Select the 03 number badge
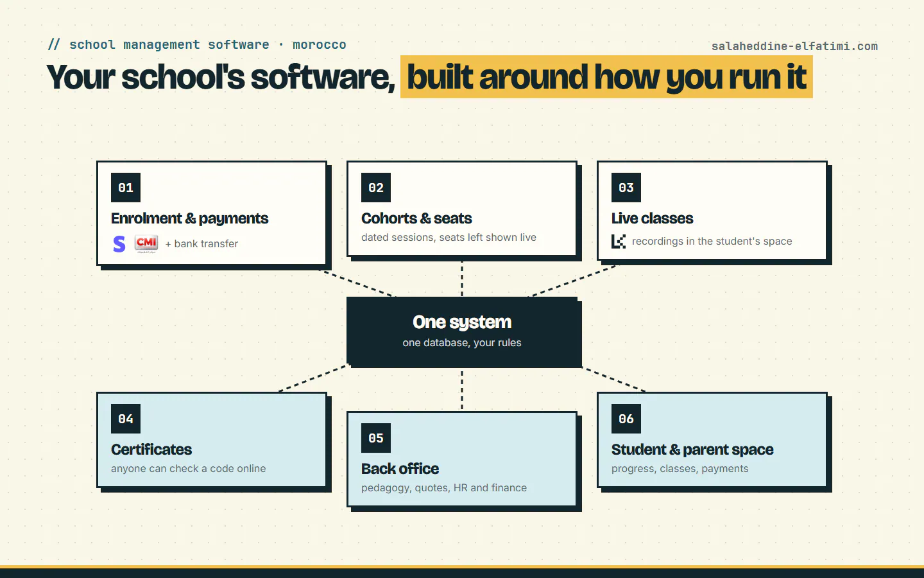 click(x=626, y=188)
